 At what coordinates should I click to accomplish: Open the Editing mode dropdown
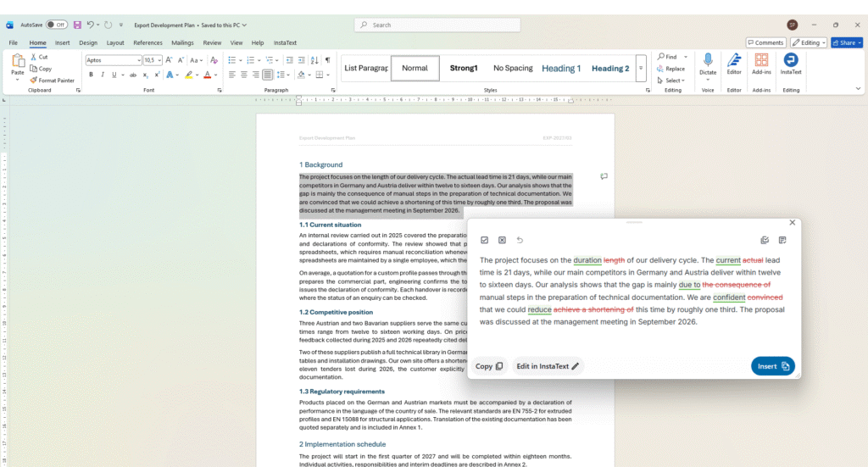[808, 42]
